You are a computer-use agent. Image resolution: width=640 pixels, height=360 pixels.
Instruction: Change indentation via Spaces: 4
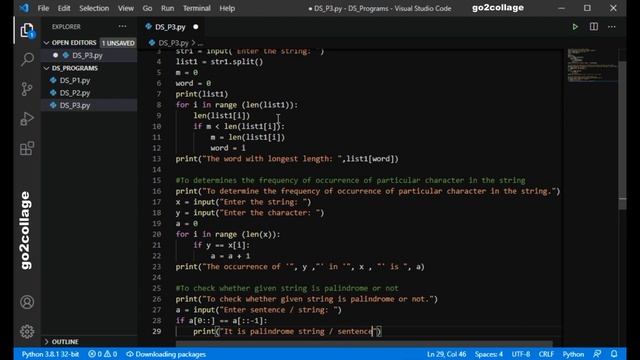(x=488, y=354)
